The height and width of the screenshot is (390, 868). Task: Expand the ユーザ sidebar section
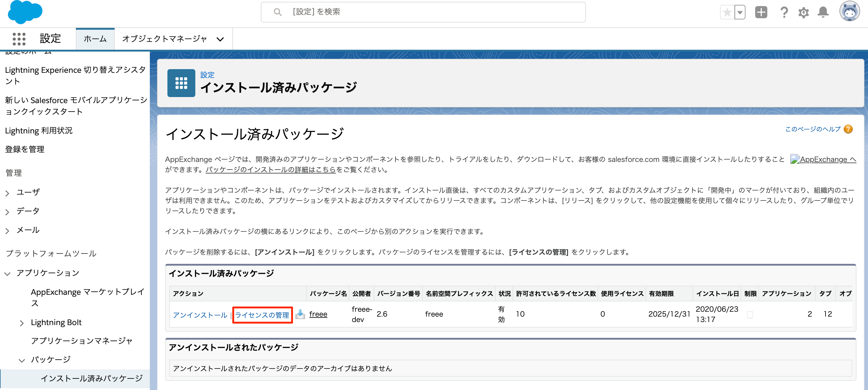[7, 193]
